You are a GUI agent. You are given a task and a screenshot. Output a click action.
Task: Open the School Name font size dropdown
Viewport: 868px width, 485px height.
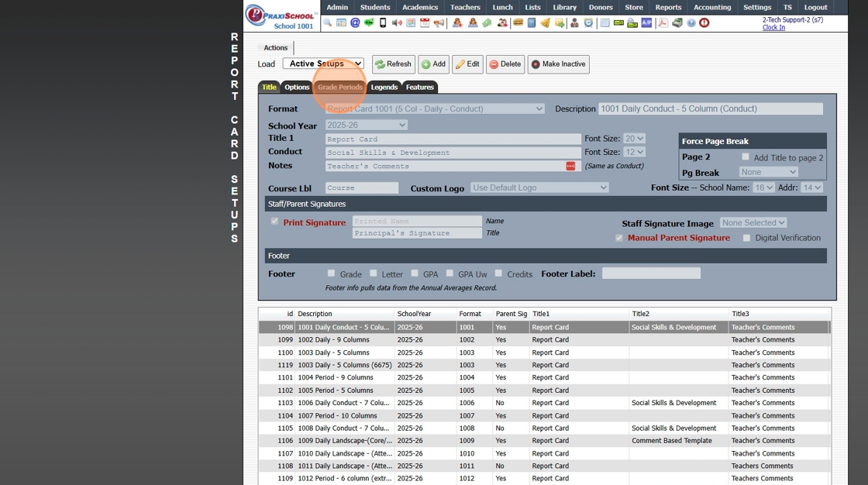763,187
